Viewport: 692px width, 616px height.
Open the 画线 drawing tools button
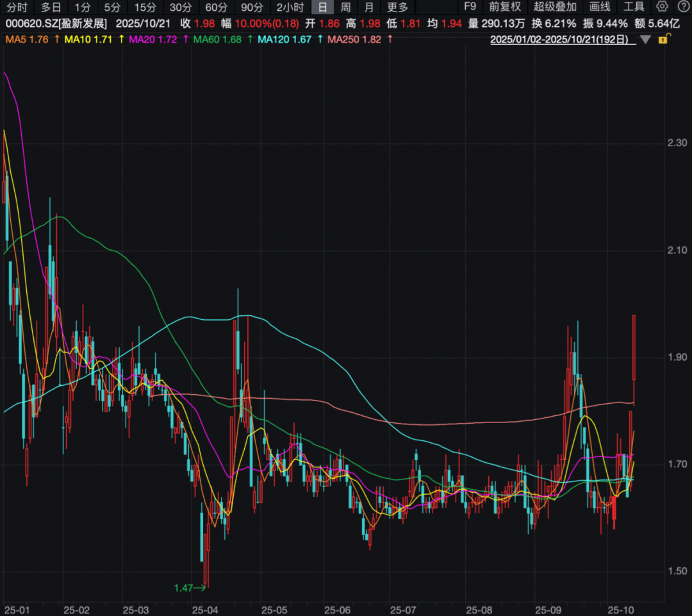(600, 8)
